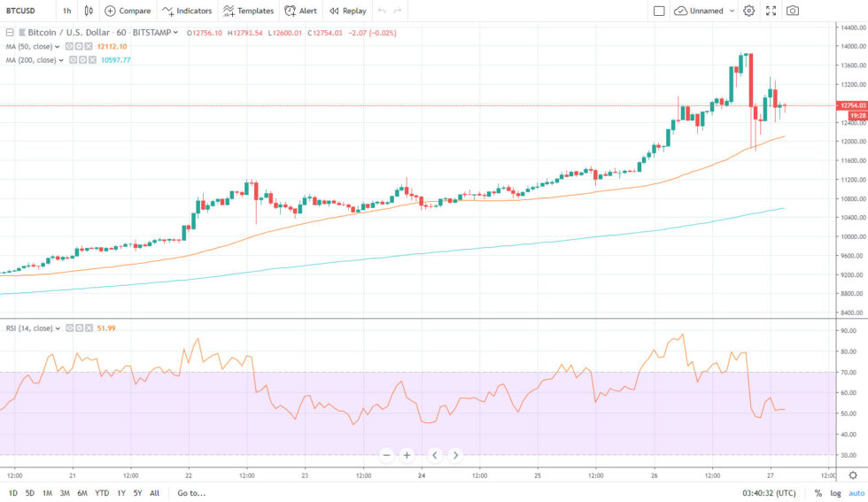Viewport: 868px width, 502px height.
Task: Expand the Bitcoin / U.S. Dollar title dropdown
Action: 175,33
